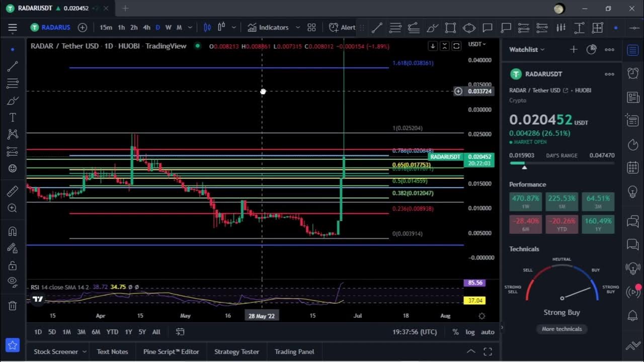Switch to the 15m interval
Screen dimensions: 644x362
pyautogui.click(x=106, y=28)
